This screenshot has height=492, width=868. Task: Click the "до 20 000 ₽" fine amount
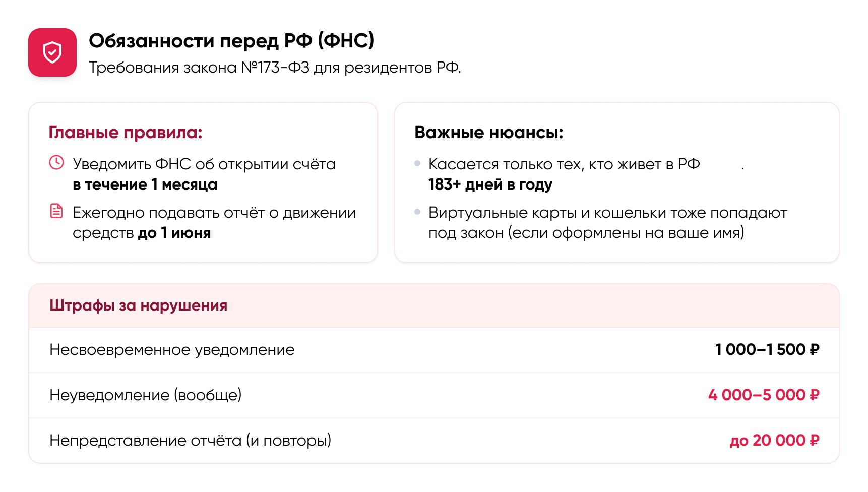click(x=774, y=441)
